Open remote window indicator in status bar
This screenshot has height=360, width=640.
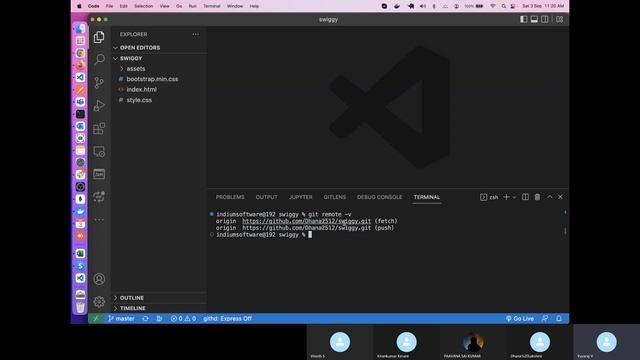96,318
